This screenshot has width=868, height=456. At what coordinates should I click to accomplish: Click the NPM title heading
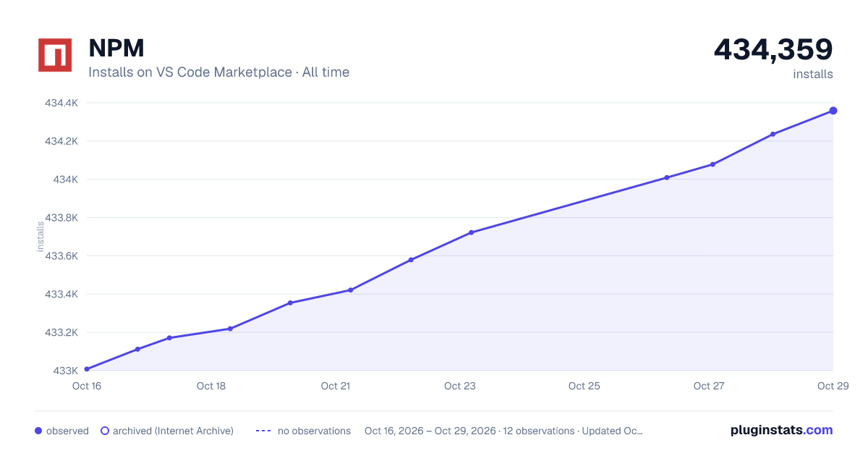point(116,48)
